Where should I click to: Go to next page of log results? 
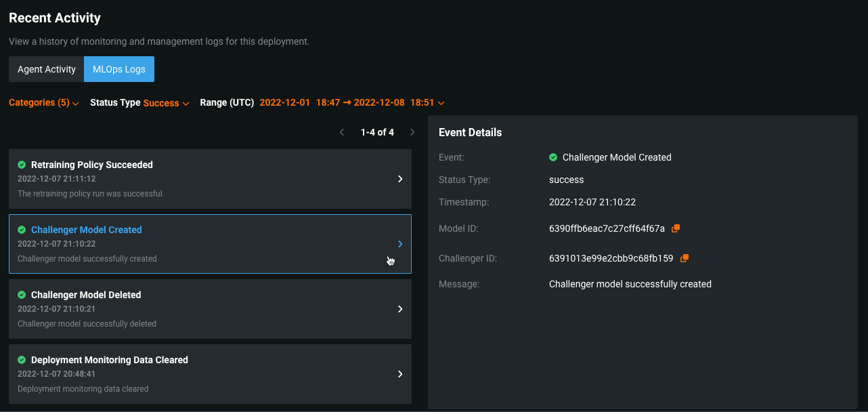click(x=412, y=132)
